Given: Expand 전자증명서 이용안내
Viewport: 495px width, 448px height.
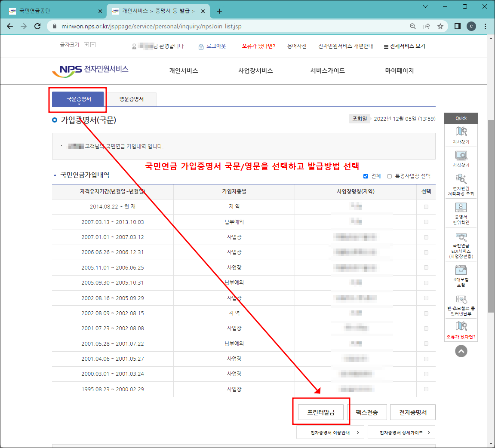Looking at the screenshot, I should [x=330, y=432].
